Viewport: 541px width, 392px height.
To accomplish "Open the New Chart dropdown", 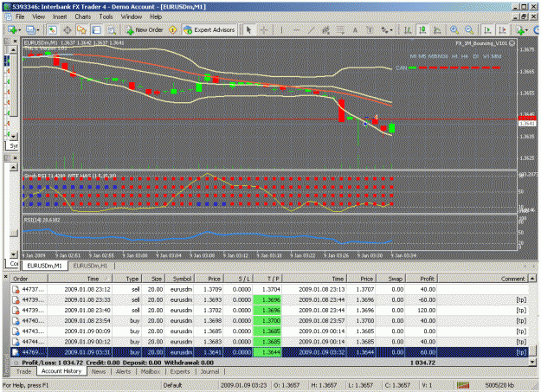I will (x=14, y=30).
